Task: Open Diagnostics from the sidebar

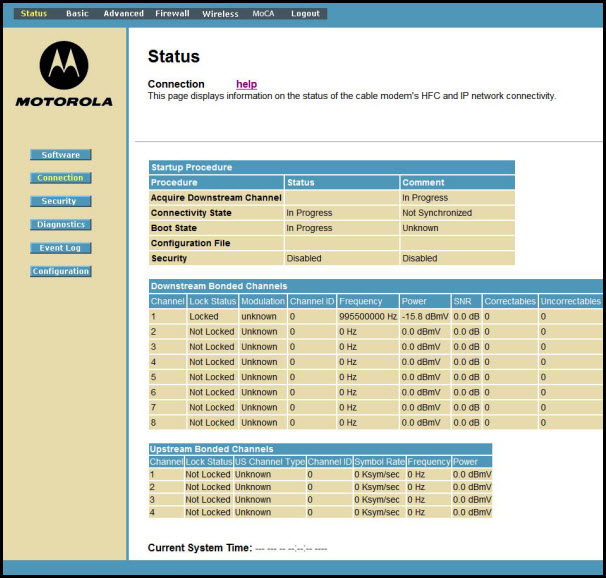Action: (x=60, y=225)
